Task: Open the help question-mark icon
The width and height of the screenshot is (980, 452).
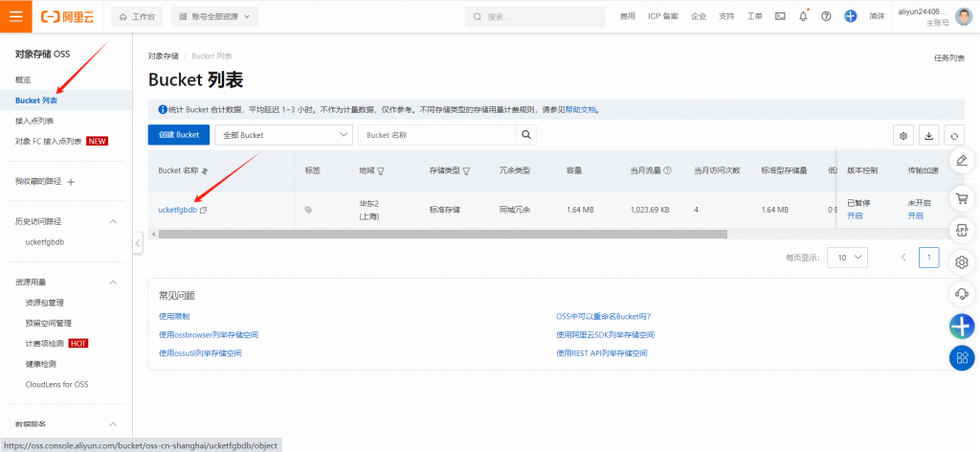Action: pos(826,16)
